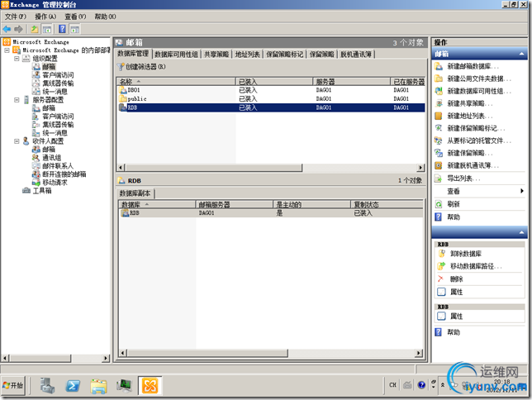Click the 开始 Start button
Viewport: 532px width, 400px height.
pos(13,385)
